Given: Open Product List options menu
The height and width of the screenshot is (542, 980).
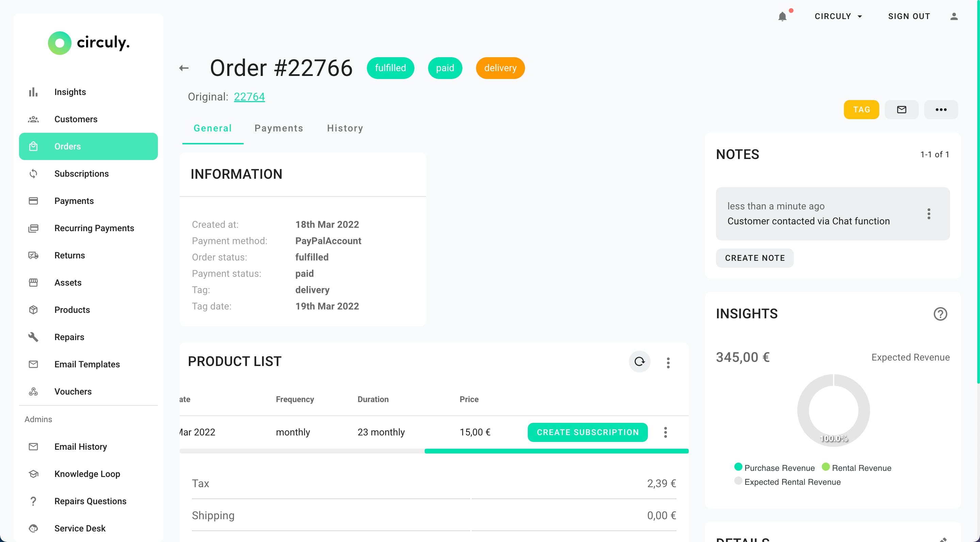Looking at the screenshot, I should 668,362.
